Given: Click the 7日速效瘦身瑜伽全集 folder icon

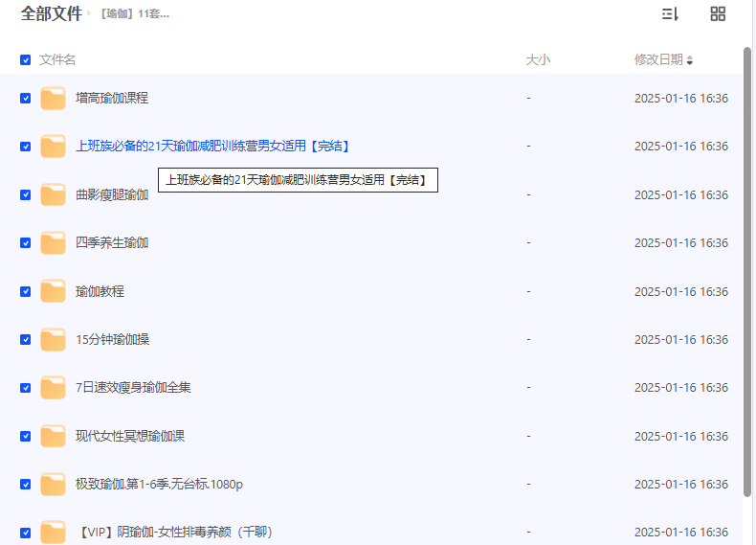Looking at the screenshot, I should click(53, 388).
